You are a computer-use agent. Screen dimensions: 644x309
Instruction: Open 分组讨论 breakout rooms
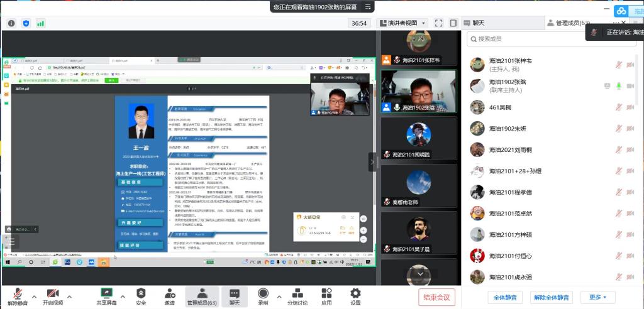pos(297,293)
